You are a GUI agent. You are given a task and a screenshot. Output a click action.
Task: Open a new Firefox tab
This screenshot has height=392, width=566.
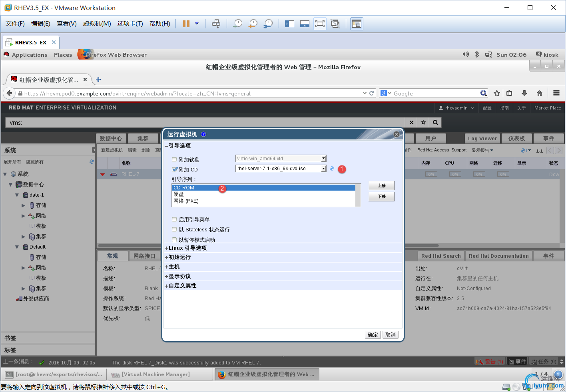[98, 80]
